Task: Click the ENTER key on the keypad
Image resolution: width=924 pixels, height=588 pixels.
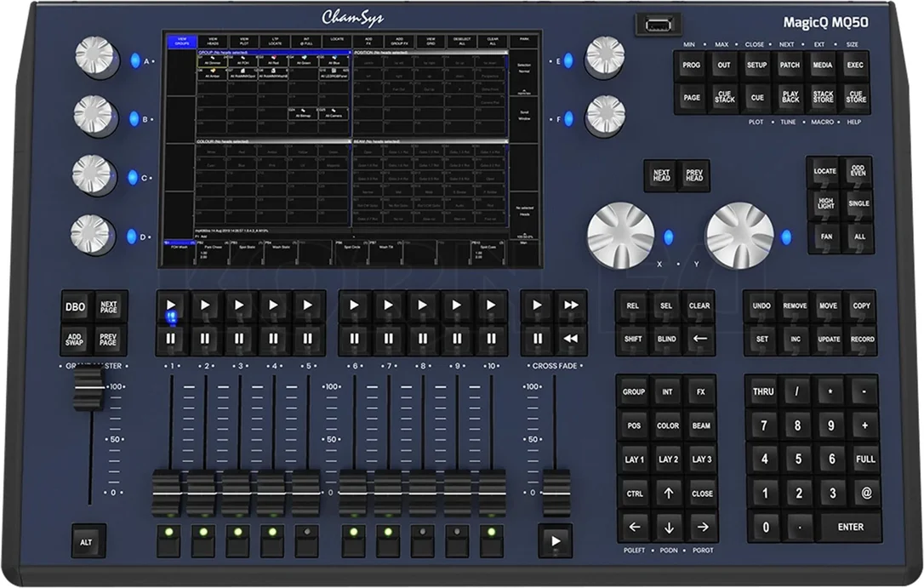Action: tap(850, 527)
